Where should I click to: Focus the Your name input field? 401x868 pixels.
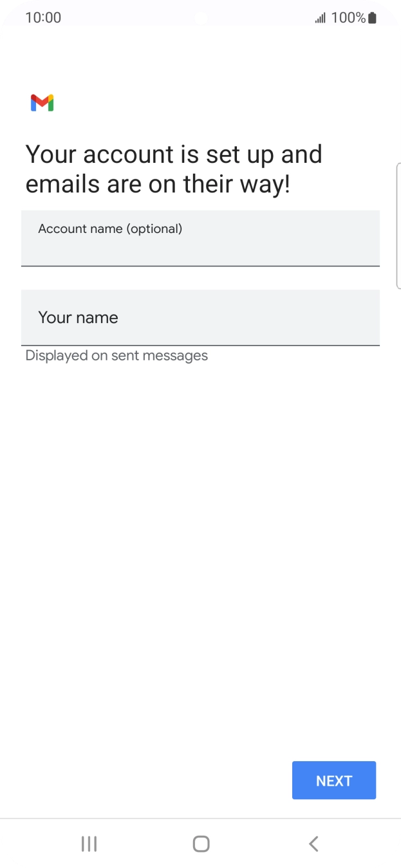point(200,317)
